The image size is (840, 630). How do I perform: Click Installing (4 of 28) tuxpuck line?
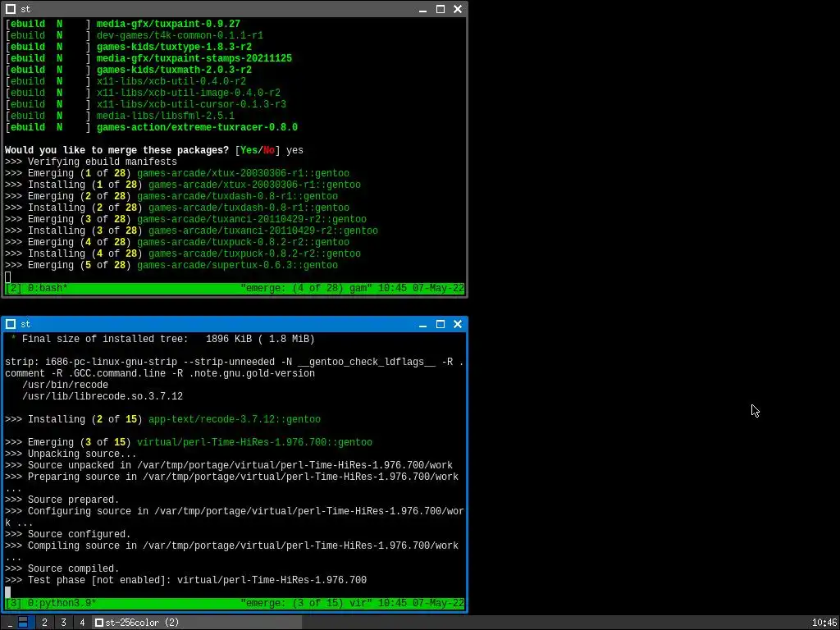183,254
